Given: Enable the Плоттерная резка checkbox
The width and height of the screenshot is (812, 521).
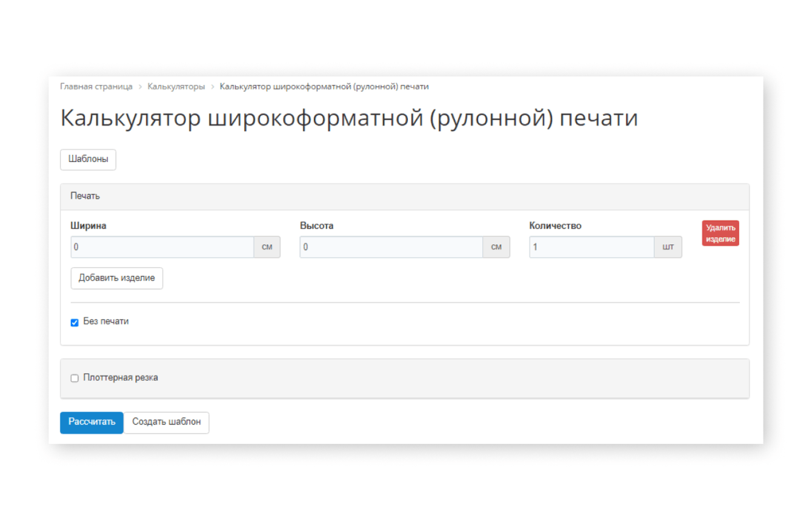Looking at the screenshot, I should [x=75, y=378].
